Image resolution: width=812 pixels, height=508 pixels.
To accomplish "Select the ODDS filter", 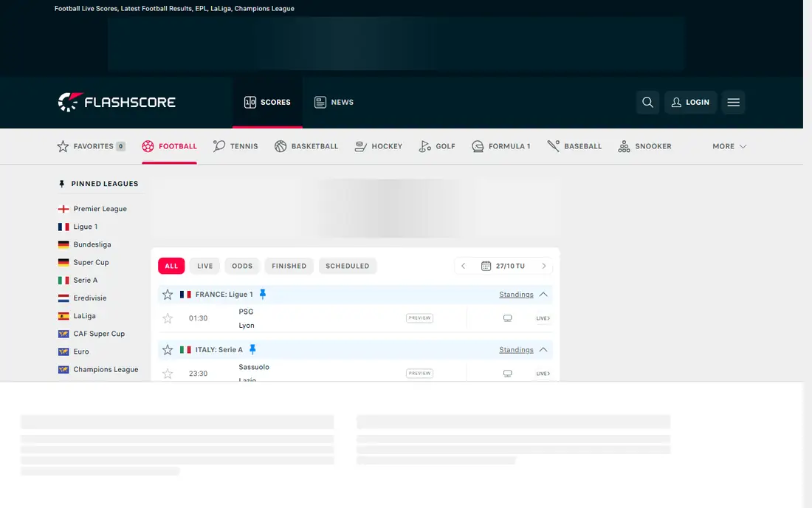I will pos(242,266).
